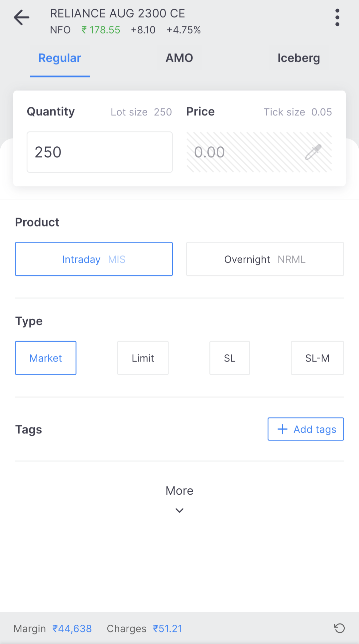Click the +8.10 change value
This screenshot has height=644, width=359.
(x=143, y=30)
